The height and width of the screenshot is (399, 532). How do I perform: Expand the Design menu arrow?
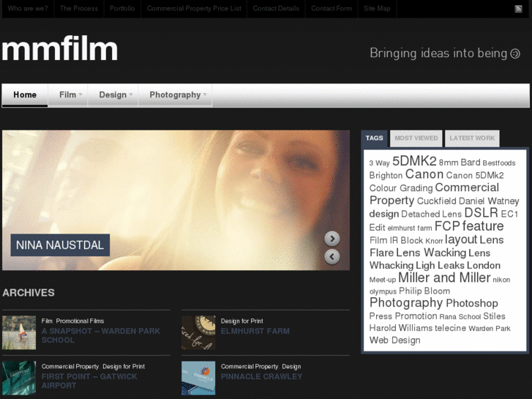131,94
